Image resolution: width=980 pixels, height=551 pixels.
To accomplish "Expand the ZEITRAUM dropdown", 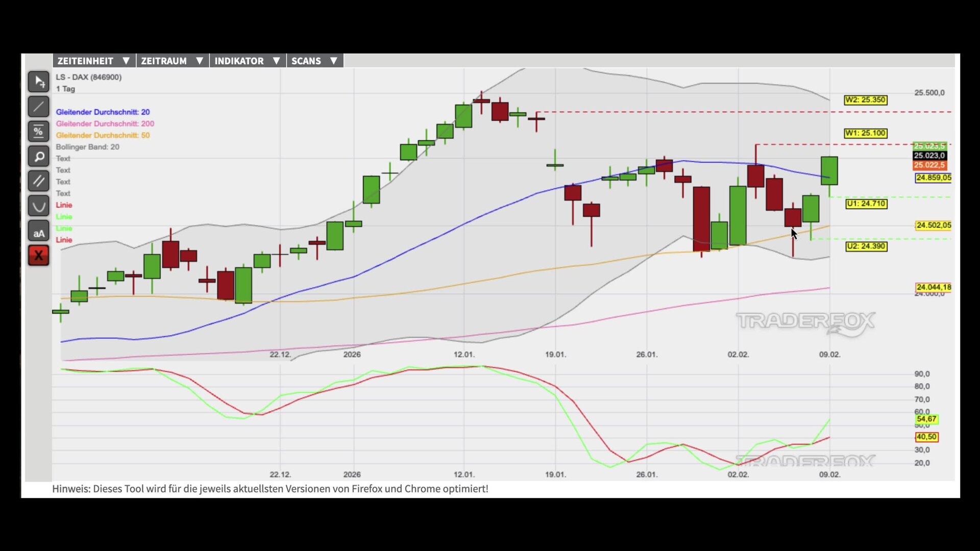I will [x=172, y=61].
